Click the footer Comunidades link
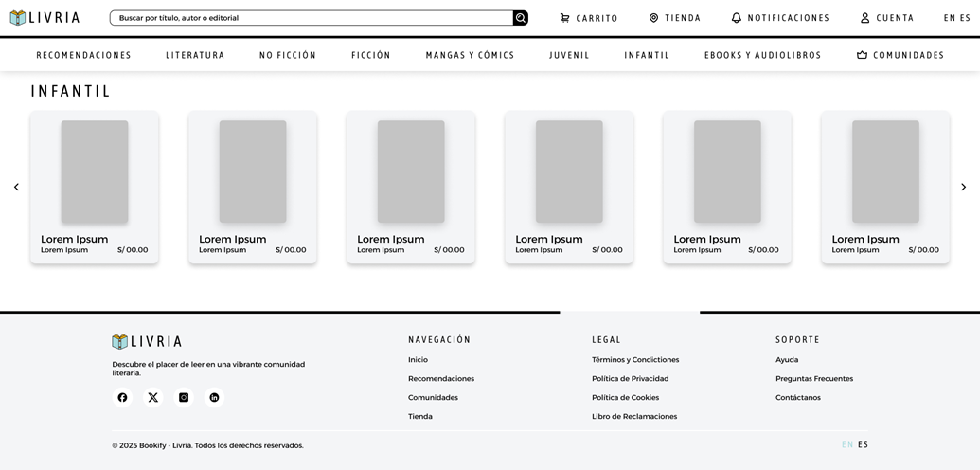The height and width of the screenshot is (470, 980). pyautogui.click(x=433, y=397)
